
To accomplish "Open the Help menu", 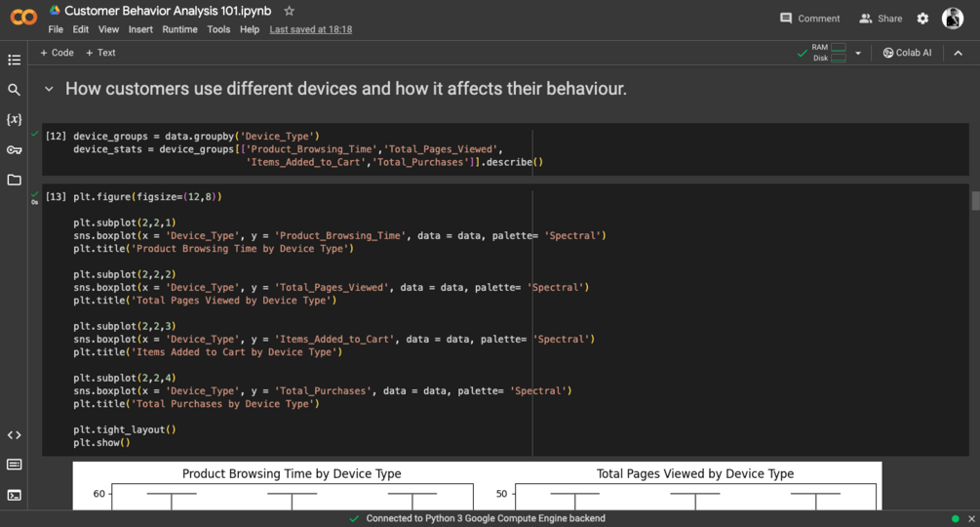I will [250, 29].
